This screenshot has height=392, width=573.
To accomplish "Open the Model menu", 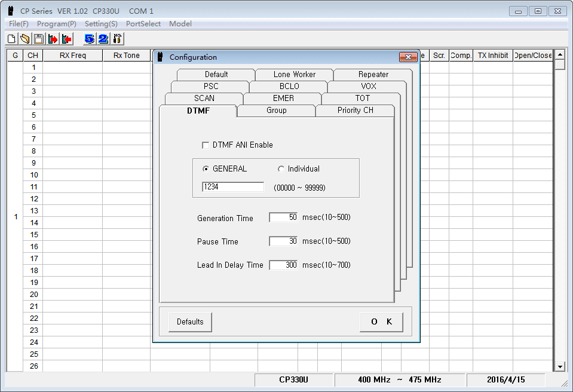I will (x=180, y=24).
